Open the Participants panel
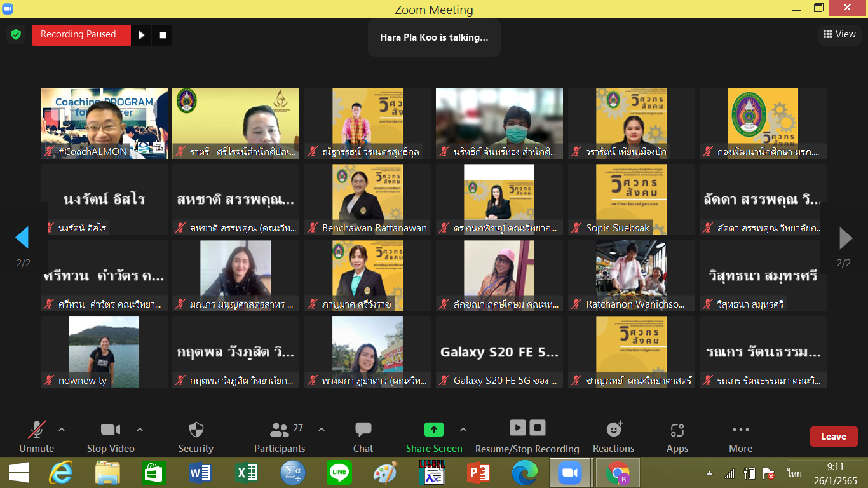The width and height of the screenshot is (868, 488). coord(280,437)
